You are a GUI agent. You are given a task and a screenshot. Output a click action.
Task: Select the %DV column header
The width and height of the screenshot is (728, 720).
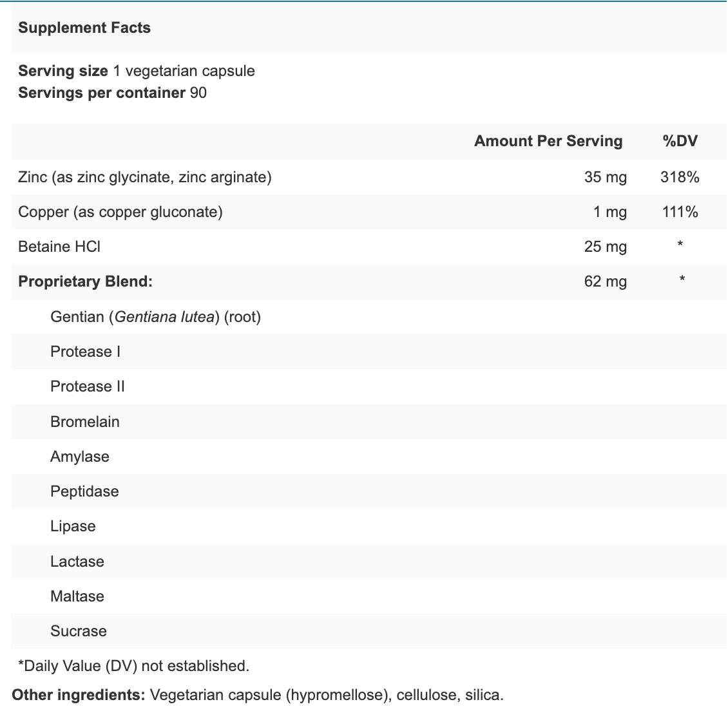click(x=680, y=141)
